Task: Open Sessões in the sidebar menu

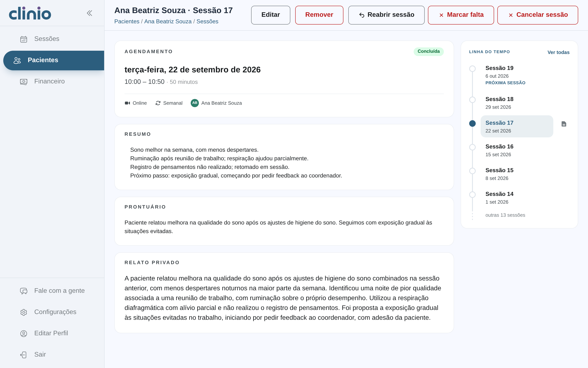Action: tap(54, 39)
